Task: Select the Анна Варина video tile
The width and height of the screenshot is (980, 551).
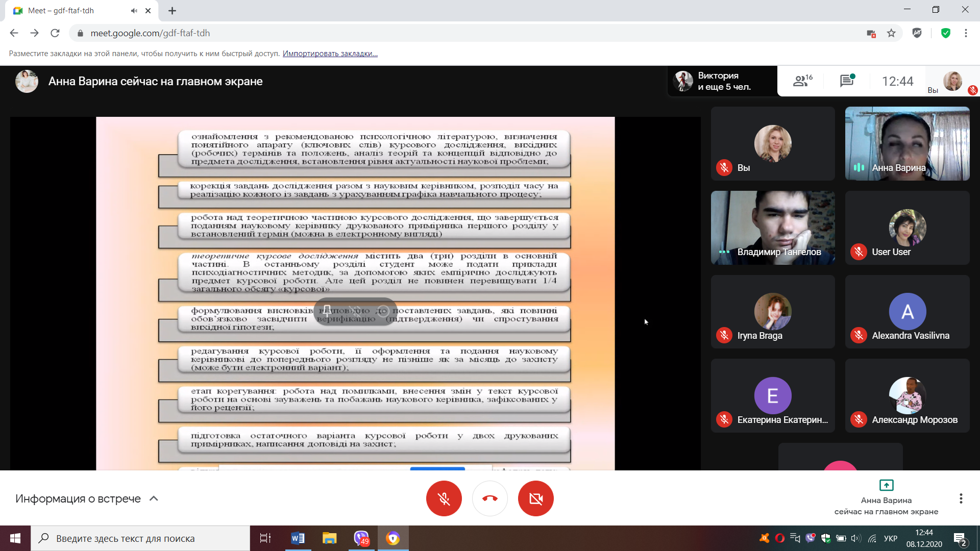Action: click(907, 143)
